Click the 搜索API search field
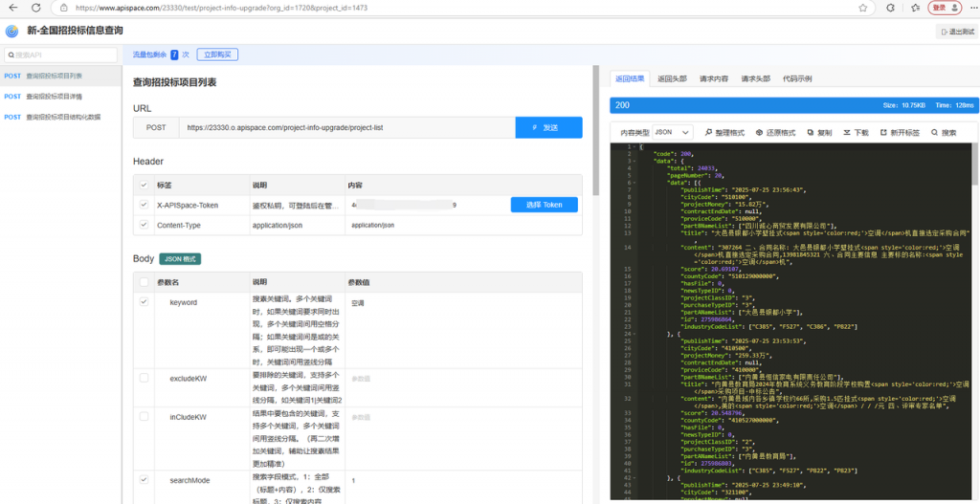This screenshot has height=504, width=980. click(62, 55)
